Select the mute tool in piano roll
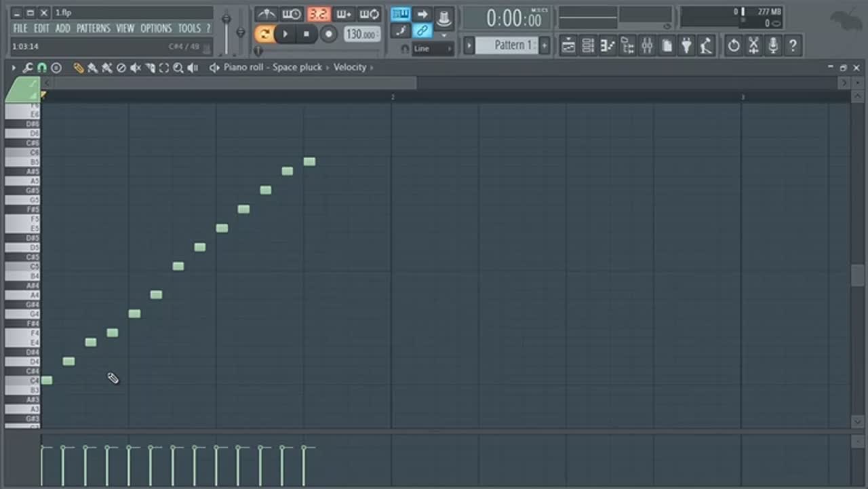Viewport: 868px width, 489px height. point(135,68)
